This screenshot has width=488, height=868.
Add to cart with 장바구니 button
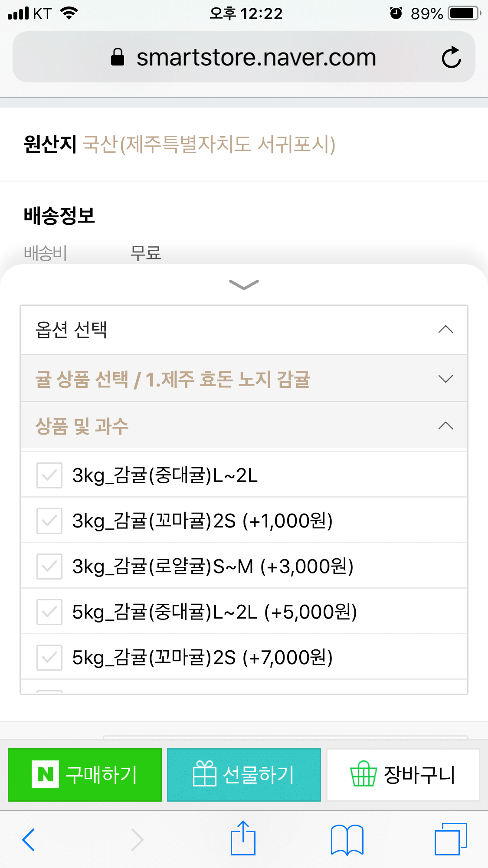click(x=403, y=775)
